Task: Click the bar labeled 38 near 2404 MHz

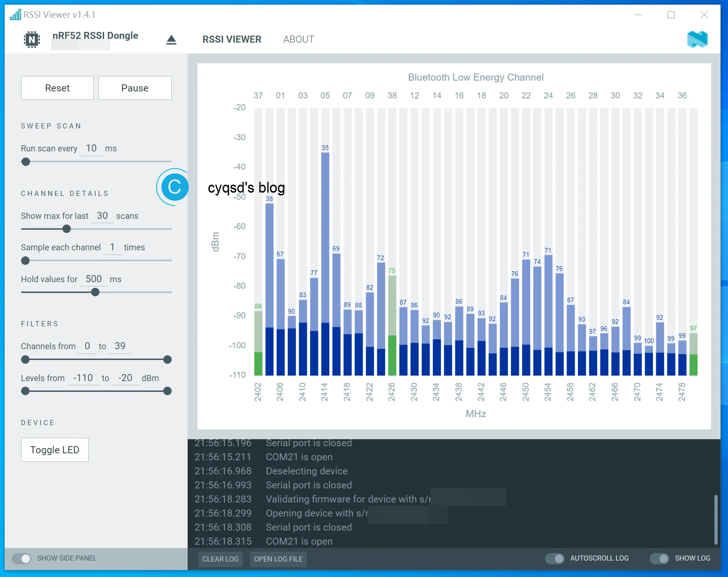Action: (269, 289)
